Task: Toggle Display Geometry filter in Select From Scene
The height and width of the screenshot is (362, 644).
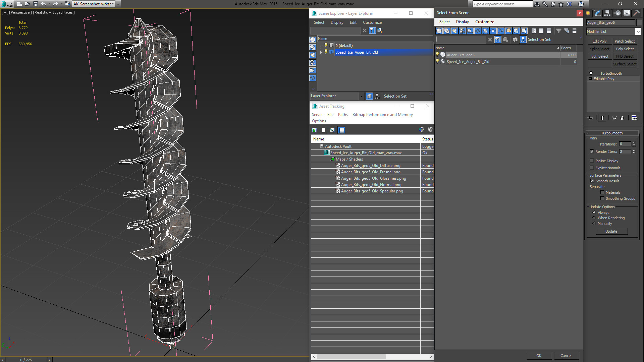Action: click(439, 31)
